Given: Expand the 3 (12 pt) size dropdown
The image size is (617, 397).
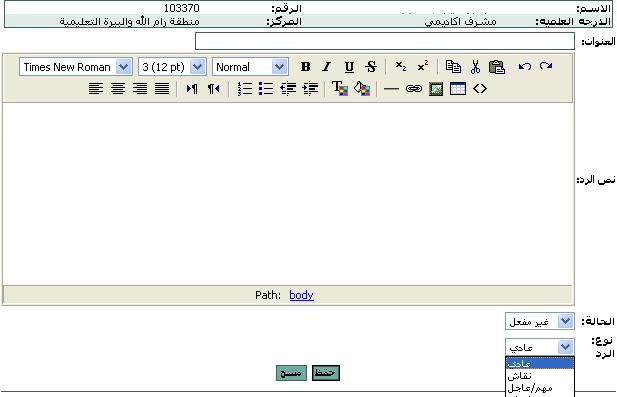Looking at the screenshot, I should [172, 67].
